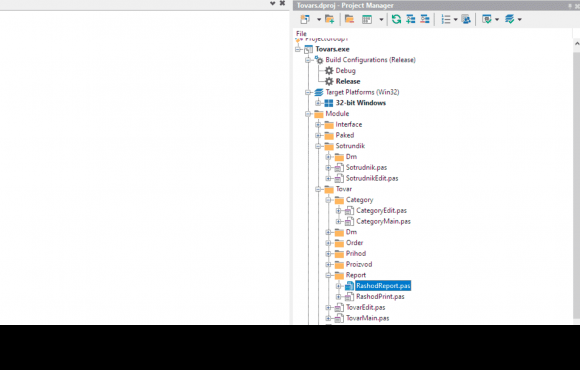The width and height of the screenshot is (580, 370).
Task: Click the Expand All tree icon
Action: pyautogui.click(x=410, y=19)
